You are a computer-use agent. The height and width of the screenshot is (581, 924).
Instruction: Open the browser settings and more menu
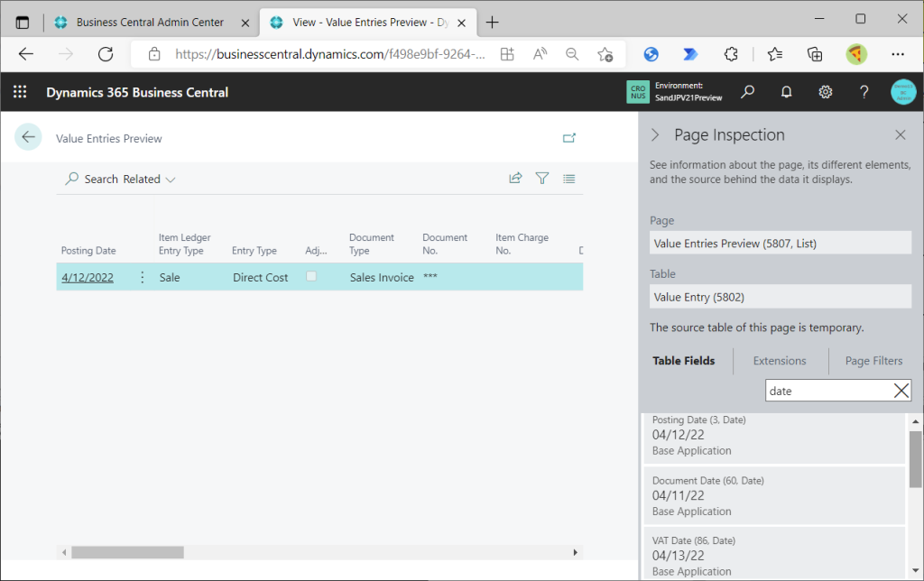click(898, 54)
